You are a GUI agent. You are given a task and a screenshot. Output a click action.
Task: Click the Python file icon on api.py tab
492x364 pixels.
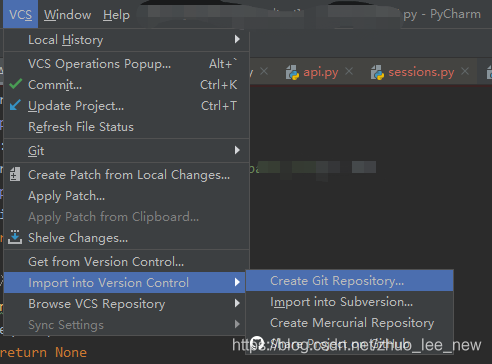[x=292, y=72]
